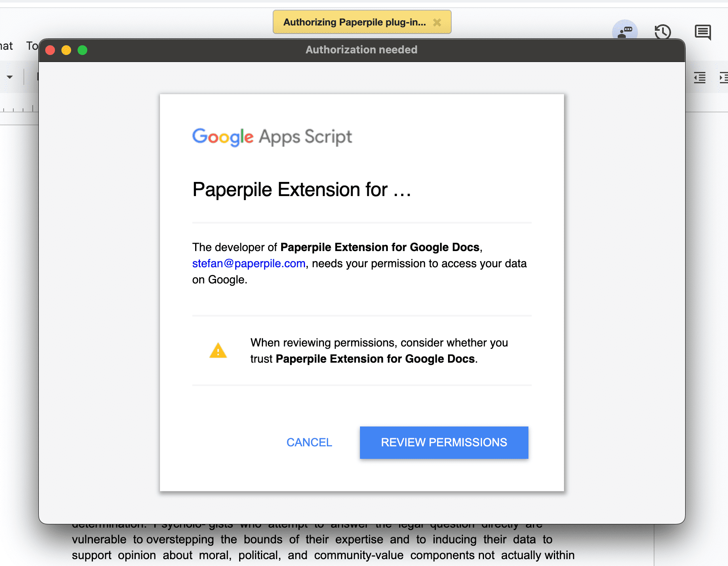Open the stefan@paperpile.com email link
Image resolution: width=728 pixels, height=566 pixels.
pos(248,264)
